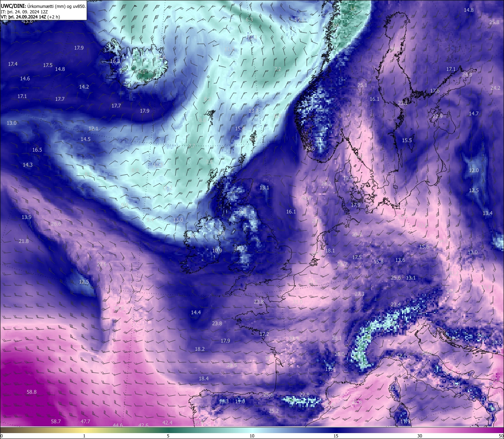
Task: Click the 58.7 value near the bottom
Action: (56, 421)
